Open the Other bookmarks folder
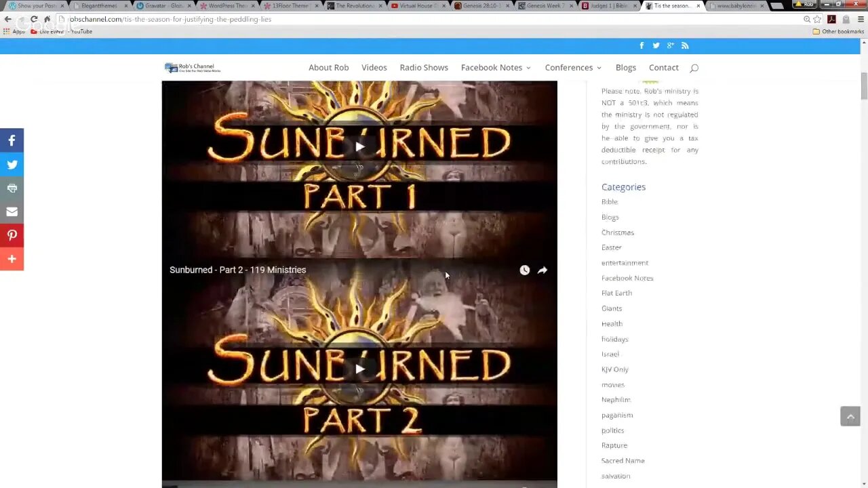 click(838, 31)
